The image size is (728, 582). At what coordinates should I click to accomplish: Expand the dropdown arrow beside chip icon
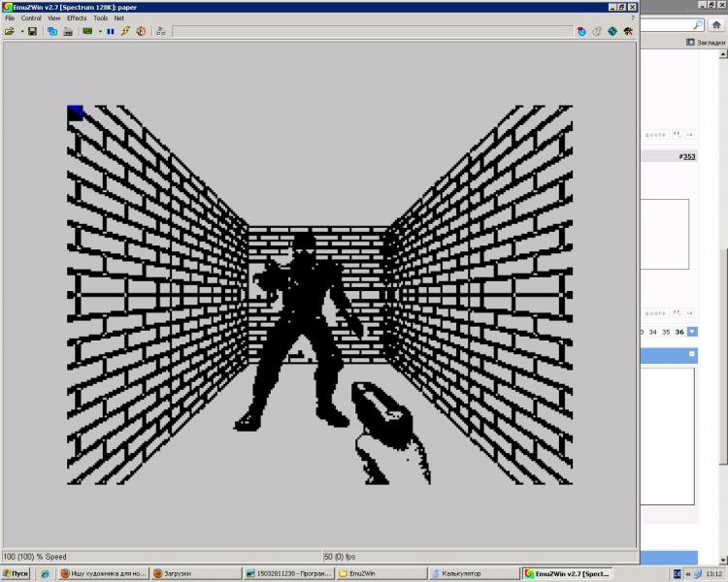click(99, 31)
